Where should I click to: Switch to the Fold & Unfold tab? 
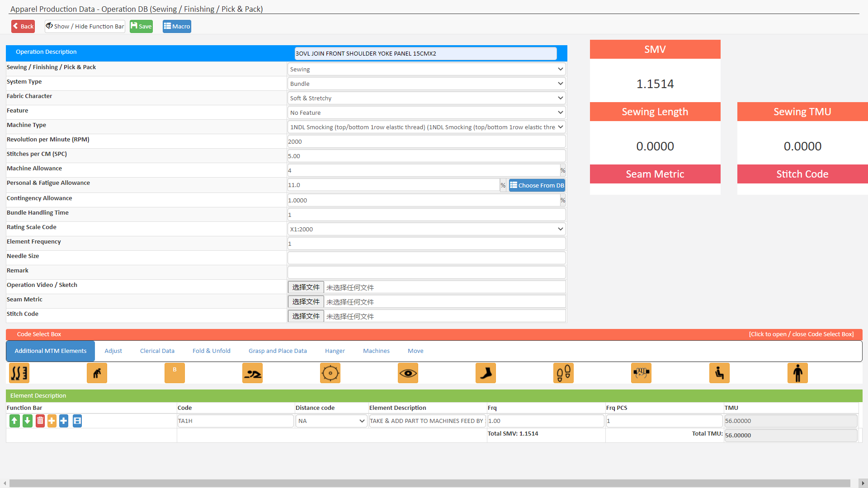211,351
